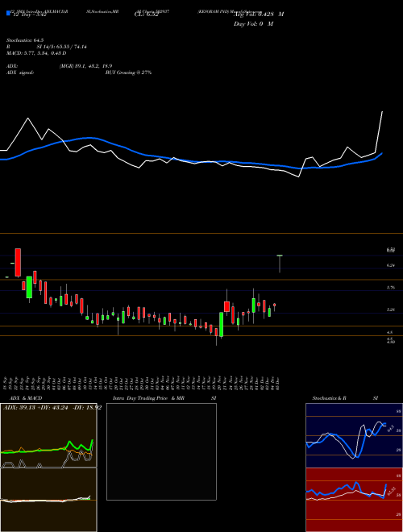Click the '(MGR) 39.1, 43.2, 18.9' ADX values

point(85,66)
